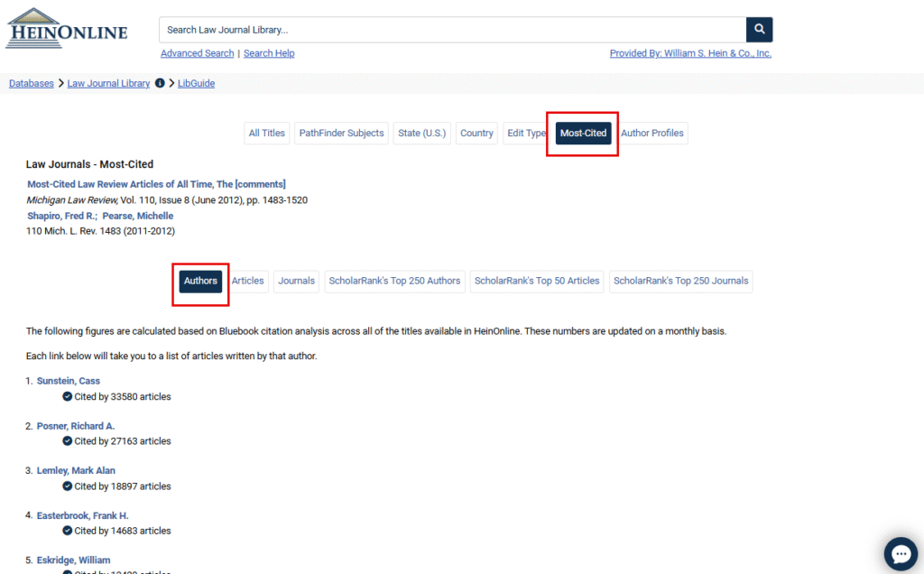Click the checkmark icon under Sunstein, Cass
This screenshot has height=574, width=924.
pos(68,396)
